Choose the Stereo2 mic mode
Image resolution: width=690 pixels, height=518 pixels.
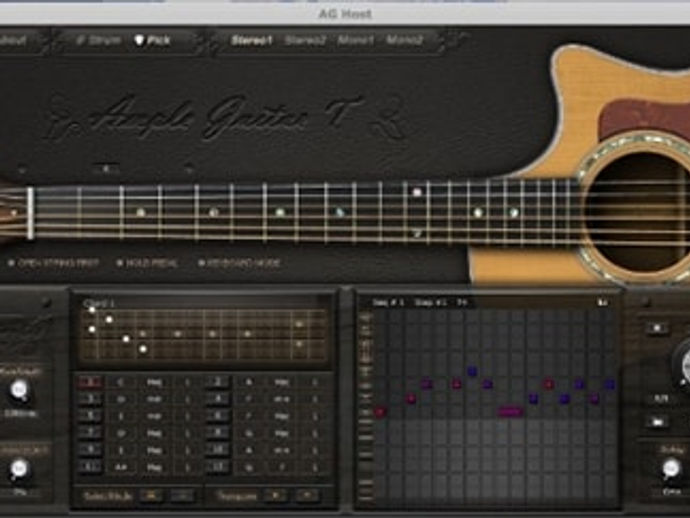click(x=305, y=40)
